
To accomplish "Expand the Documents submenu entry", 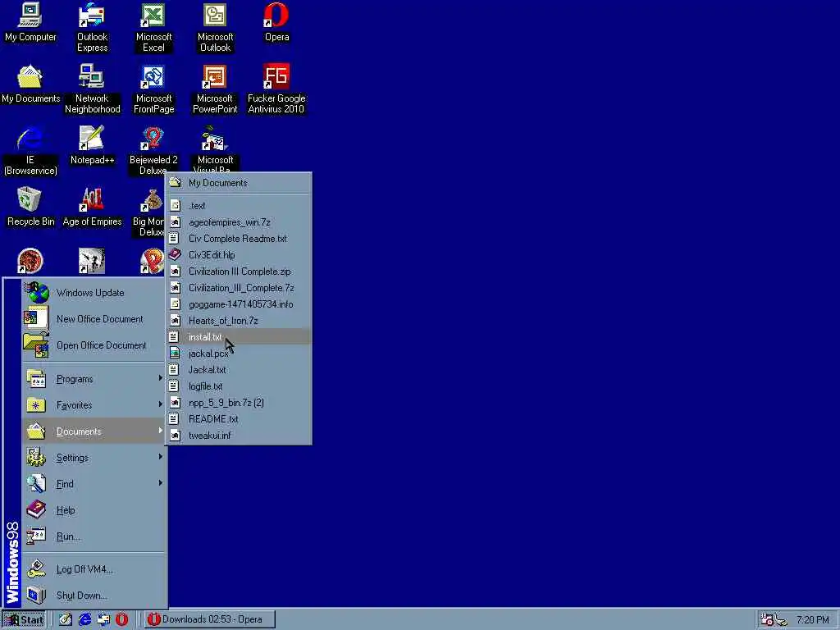I will coord(94,431).
